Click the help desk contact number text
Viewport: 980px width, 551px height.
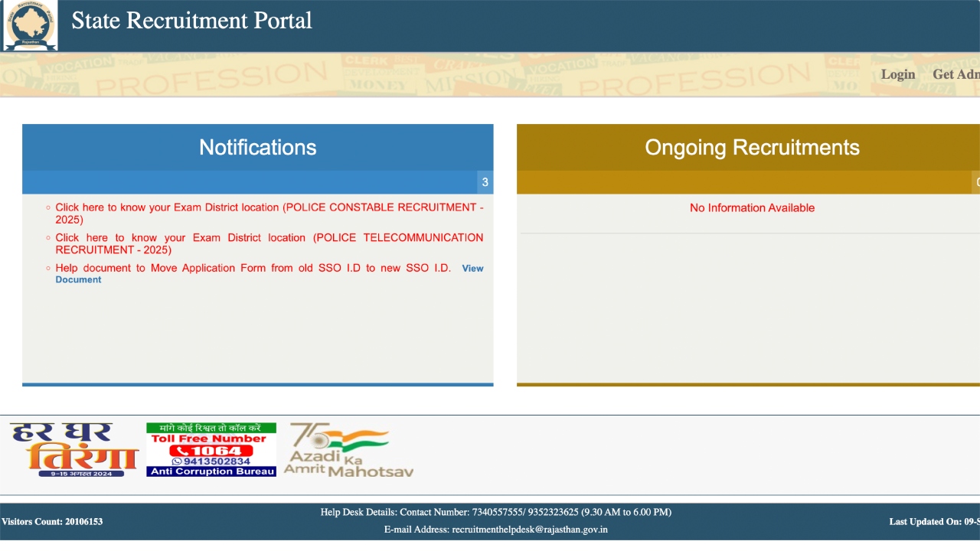point(495,512)
